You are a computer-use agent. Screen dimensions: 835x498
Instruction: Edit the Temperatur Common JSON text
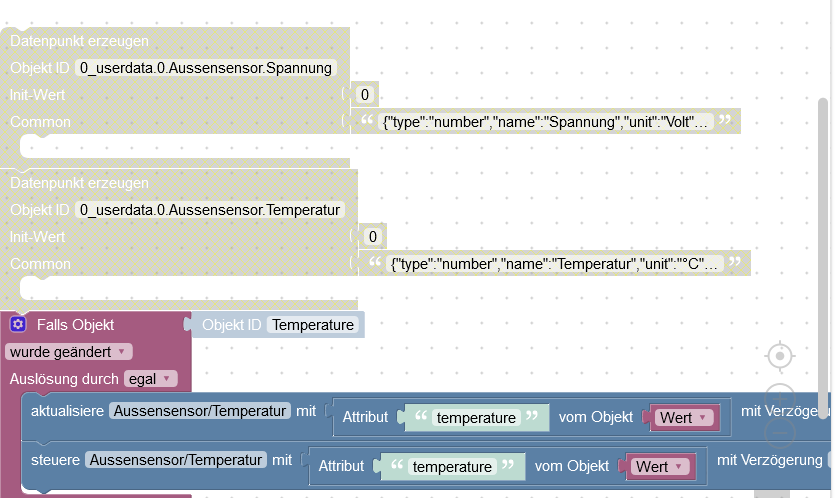click(554, 264)
